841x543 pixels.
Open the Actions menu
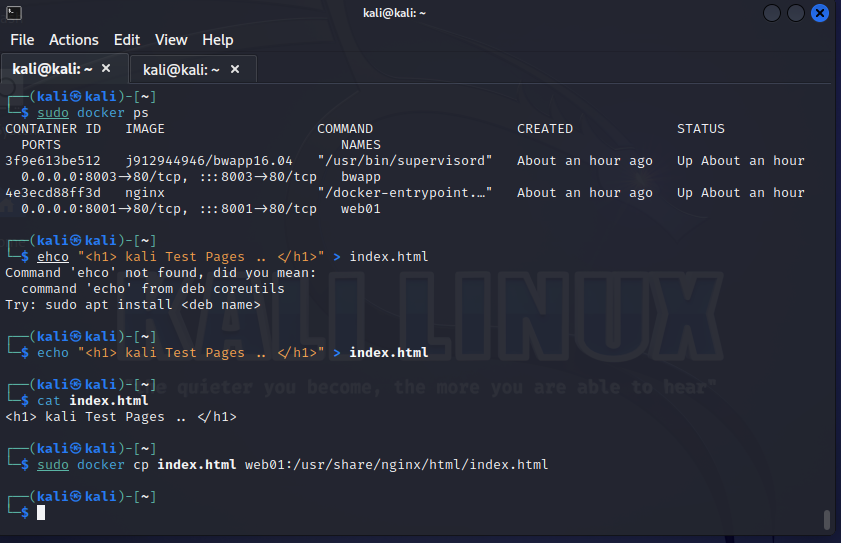(73, 40)
